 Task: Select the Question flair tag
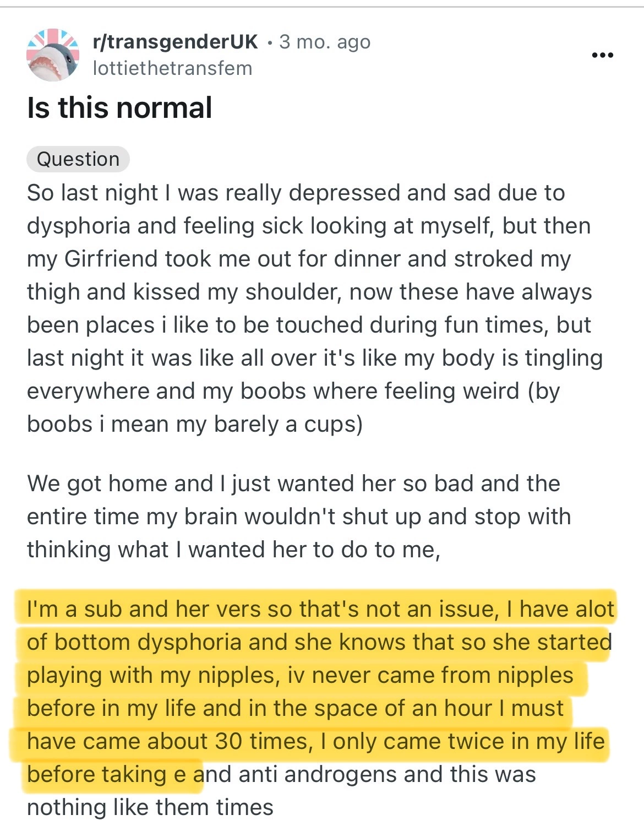[x=78, y=159]
